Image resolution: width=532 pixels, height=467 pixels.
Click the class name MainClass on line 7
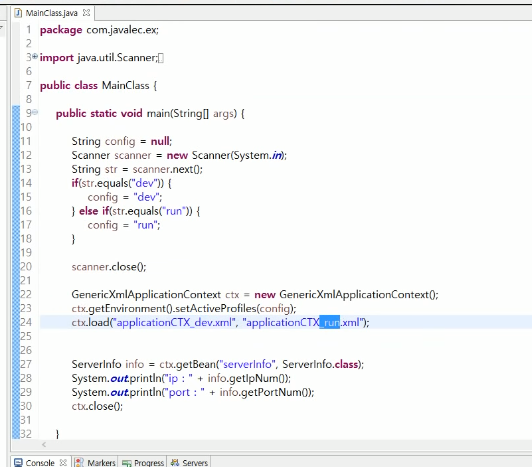[x=126, y=85]
